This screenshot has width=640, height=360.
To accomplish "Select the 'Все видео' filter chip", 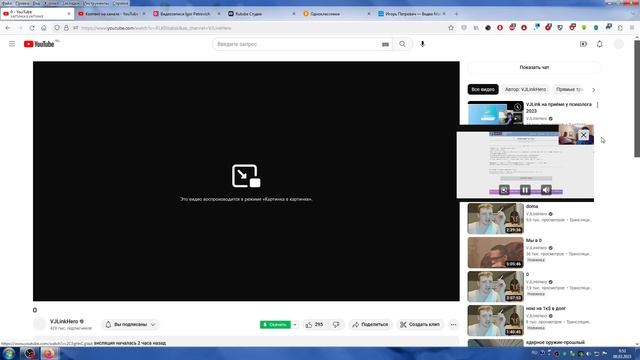I will click(483, 89).
